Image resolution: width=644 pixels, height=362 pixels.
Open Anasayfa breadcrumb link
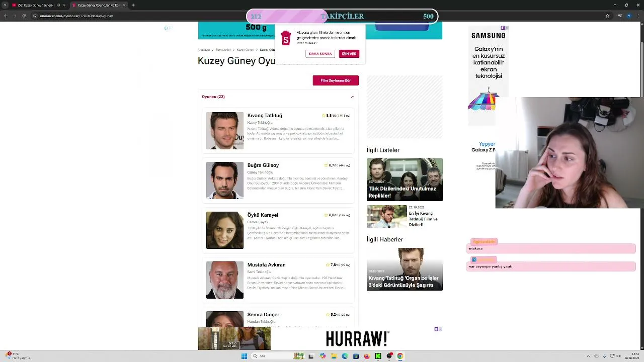coord(204,50)
